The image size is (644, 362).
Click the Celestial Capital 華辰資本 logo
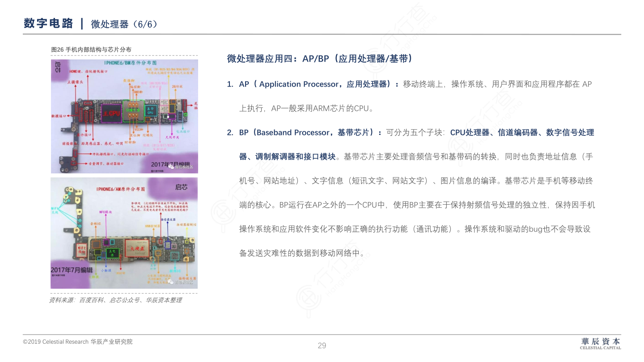600,343
